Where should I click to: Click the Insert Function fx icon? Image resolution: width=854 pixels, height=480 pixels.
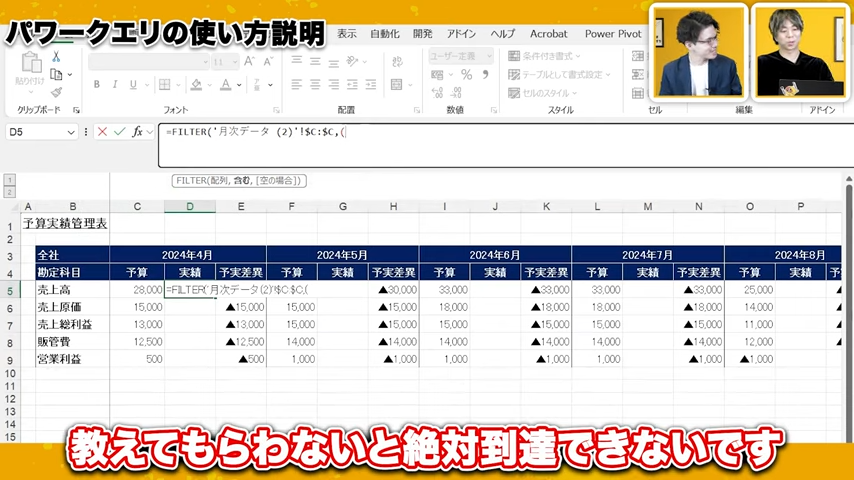[x=138, y=132]
